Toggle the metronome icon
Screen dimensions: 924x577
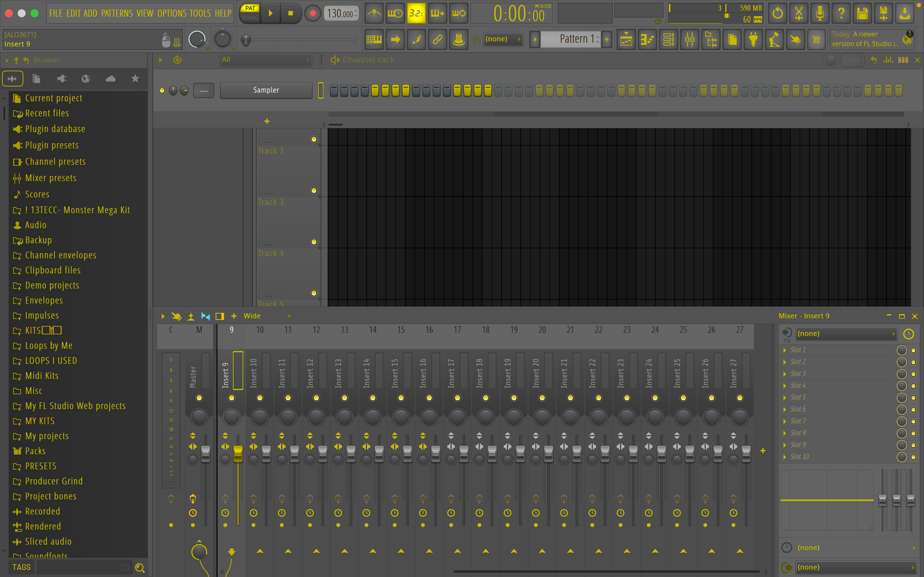pos(374,13)
